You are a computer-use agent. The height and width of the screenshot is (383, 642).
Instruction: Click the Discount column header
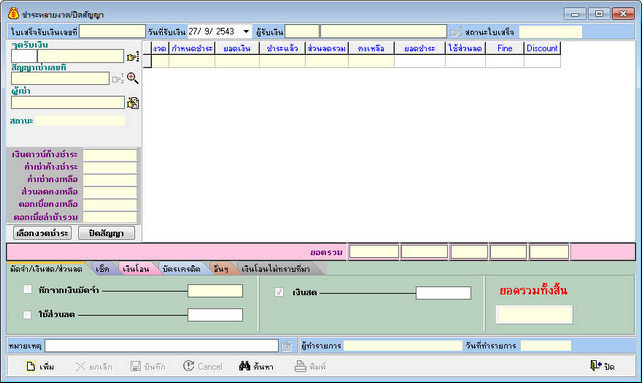(542, 48)
